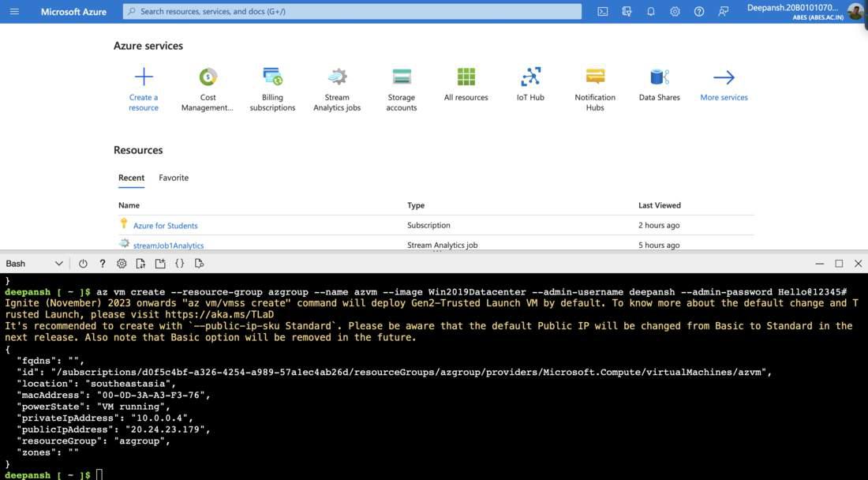Screen dimensions: 868x480
Task: Click https://aka.ms/TLaD in terminal output
Action: pos(219,314)
